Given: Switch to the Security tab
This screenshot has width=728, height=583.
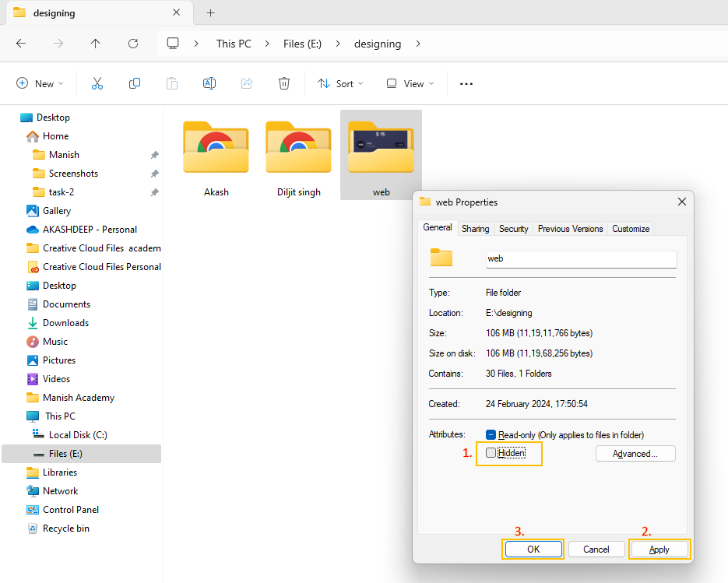Looking at the screenshot, I should tap(513, 229).
